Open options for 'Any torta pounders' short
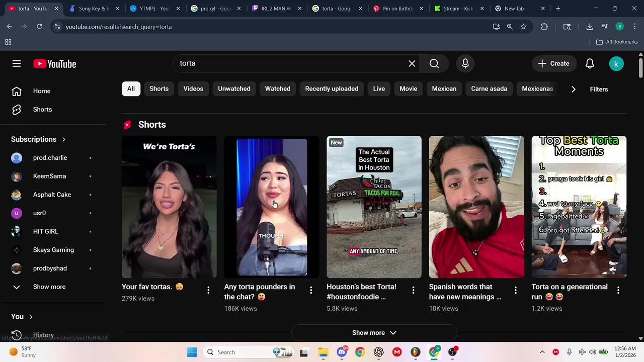This screenshot has height=362, width=644. 311,290
